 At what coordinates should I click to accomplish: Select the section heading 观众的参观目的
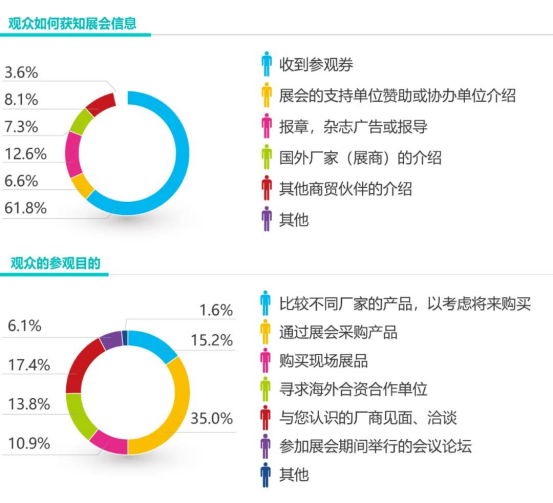click(55, 263)
